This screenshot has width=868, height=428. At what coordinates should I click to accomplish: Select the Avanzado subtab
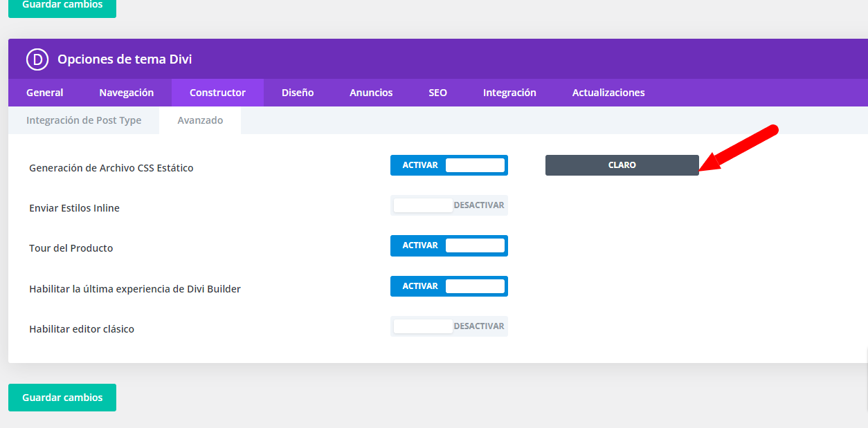click(x=200, y=120)
